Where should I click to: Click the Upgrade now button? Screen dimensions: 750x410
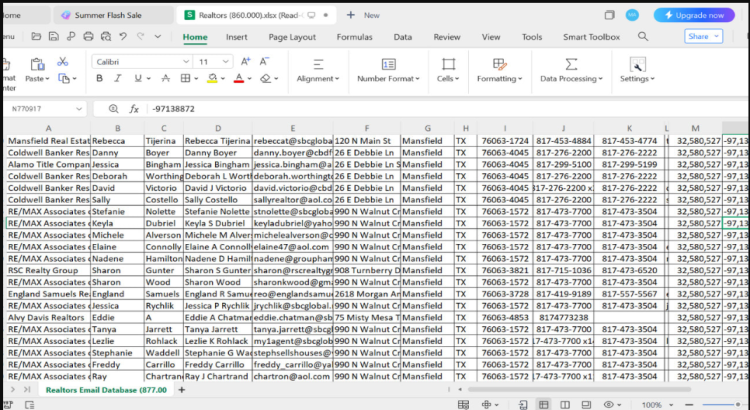tap(694, 15)
